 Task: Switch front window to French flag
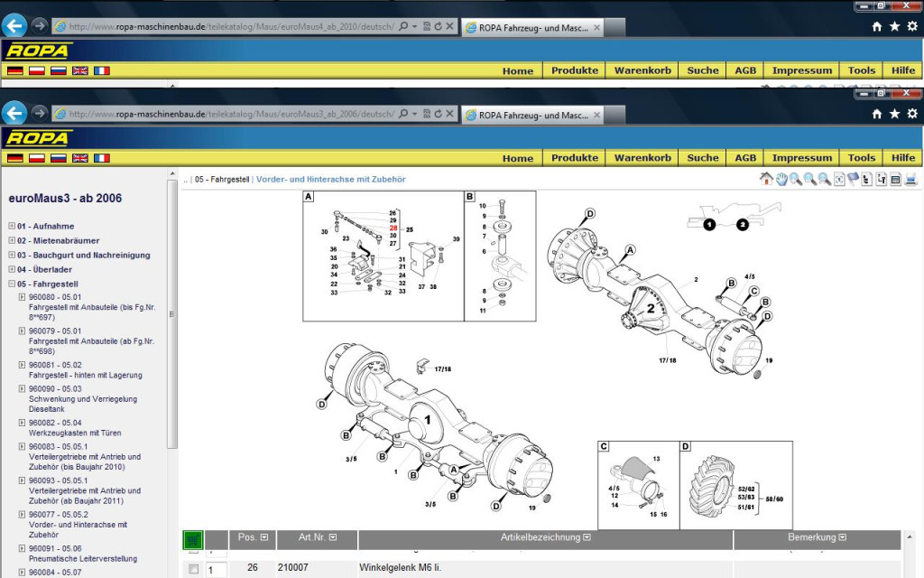102,158
